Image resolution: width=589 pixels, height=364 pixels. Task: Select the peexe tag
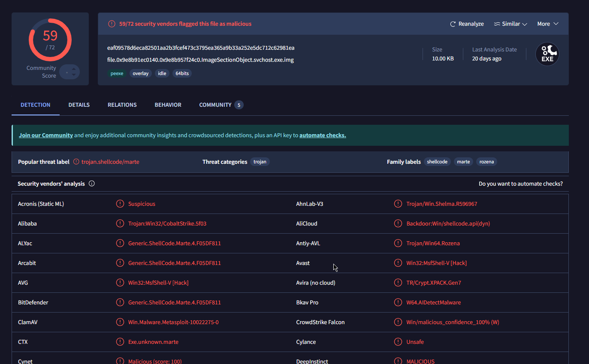point(117,73)
